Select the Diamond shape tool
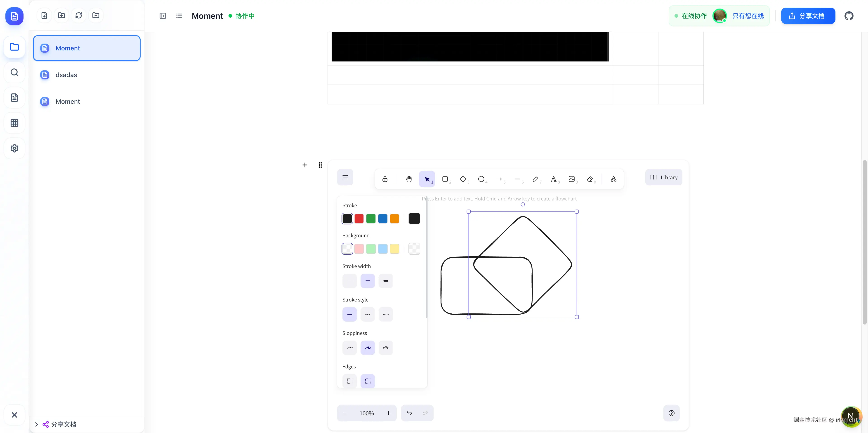 pos(463,179)
